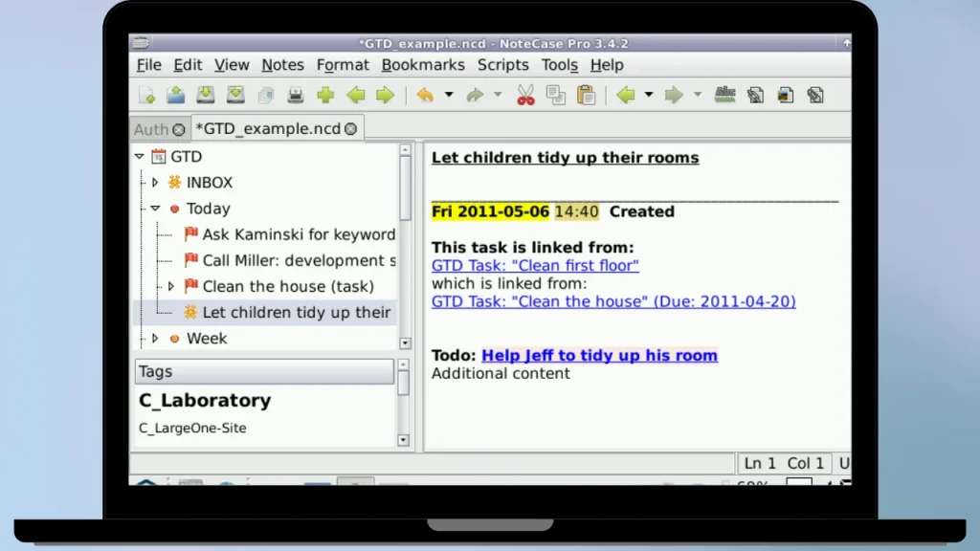Viewport: 980px width, 551px height.
Task: Click the first paperclip attachment icon
Action: click(x=756, y=95)
